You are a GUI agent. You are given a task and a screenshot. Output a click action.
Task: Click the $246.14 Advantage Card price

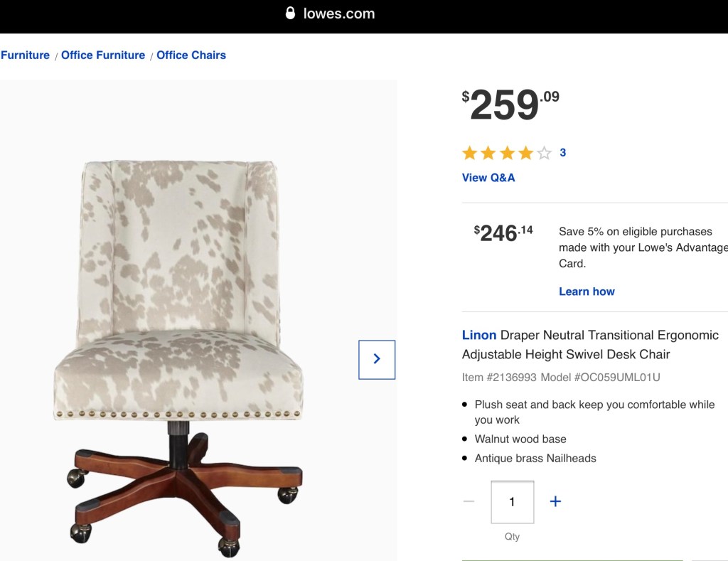[x=503, y=233]
